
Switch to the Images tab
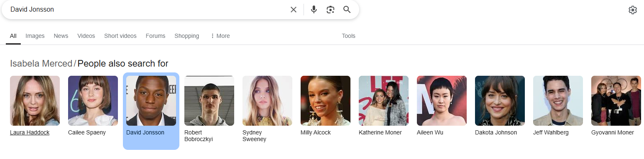coord(35,36)
